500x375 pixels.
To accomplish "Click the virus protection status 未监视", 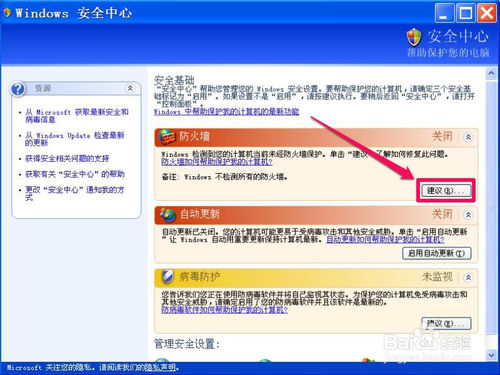I will click(x=437, y=277).
